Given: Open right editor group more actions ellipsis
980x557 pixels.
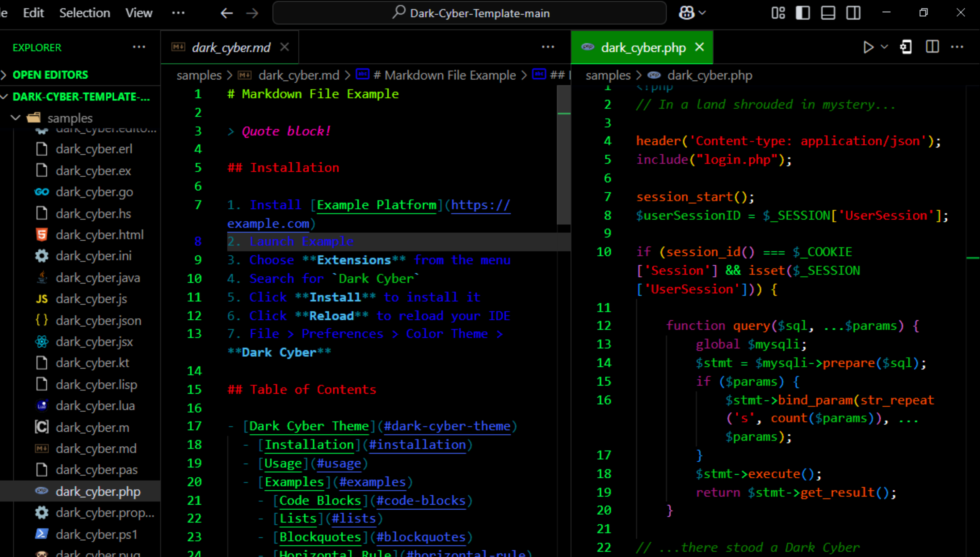Looking at the screenshot, I should pos(957,47).
